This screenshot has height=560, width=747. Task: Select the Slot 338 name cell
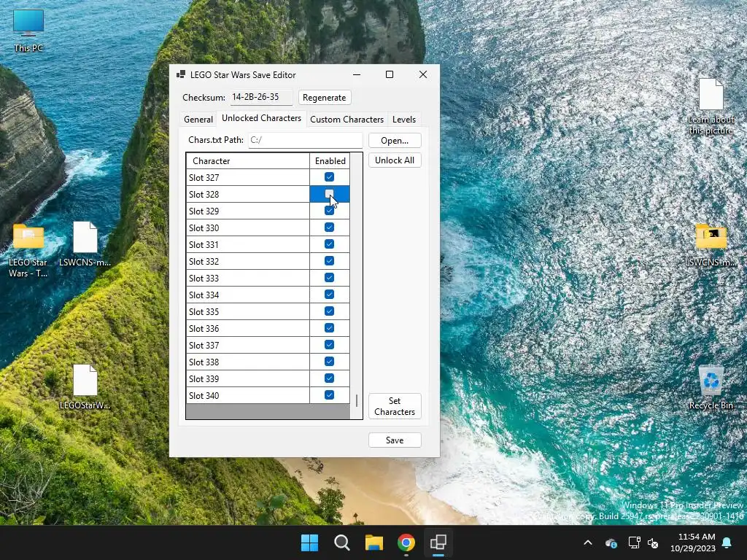click(x=248, y=362)
